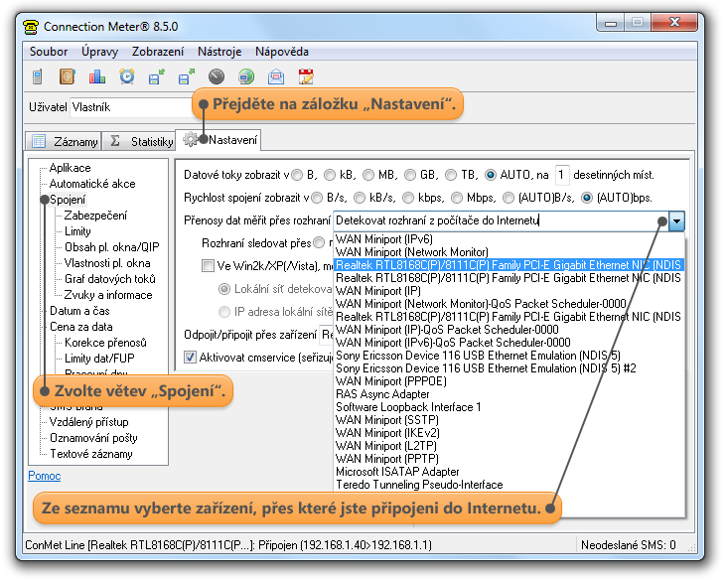
Task: Select the MB data unit radio button
Action: click(368, 175)
